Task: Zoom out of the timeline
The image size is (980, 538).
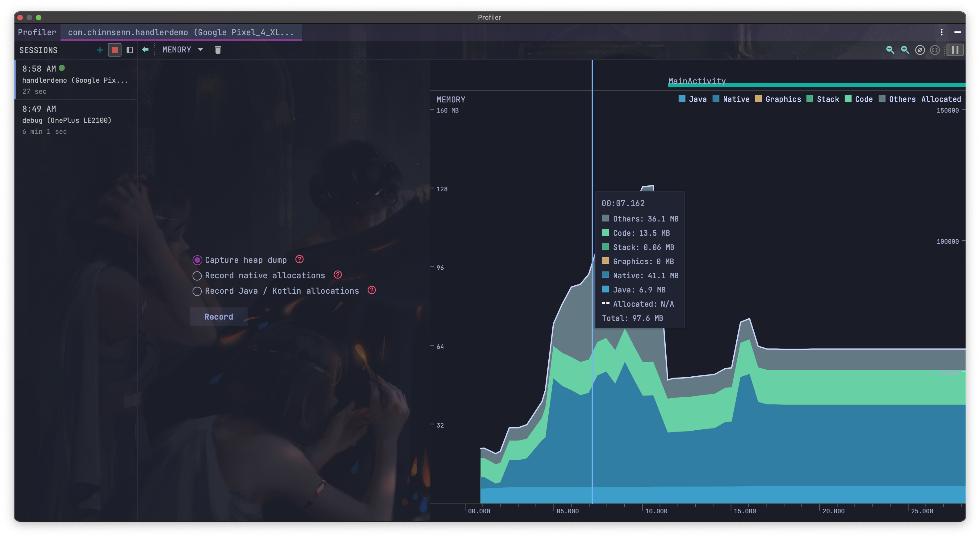Action: 890,50
